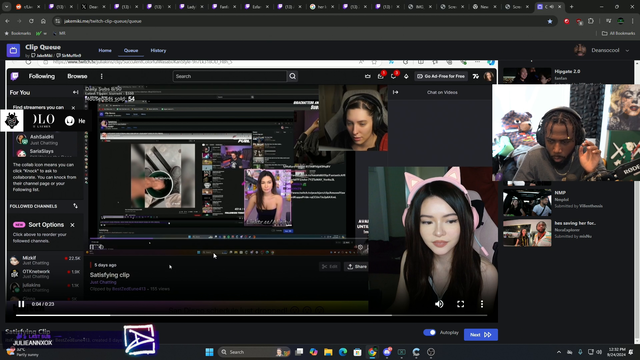The height and width of the screenshot is (360, 640).
Task: Open the taskbar clock and date
Action: (x=616, y=352)
